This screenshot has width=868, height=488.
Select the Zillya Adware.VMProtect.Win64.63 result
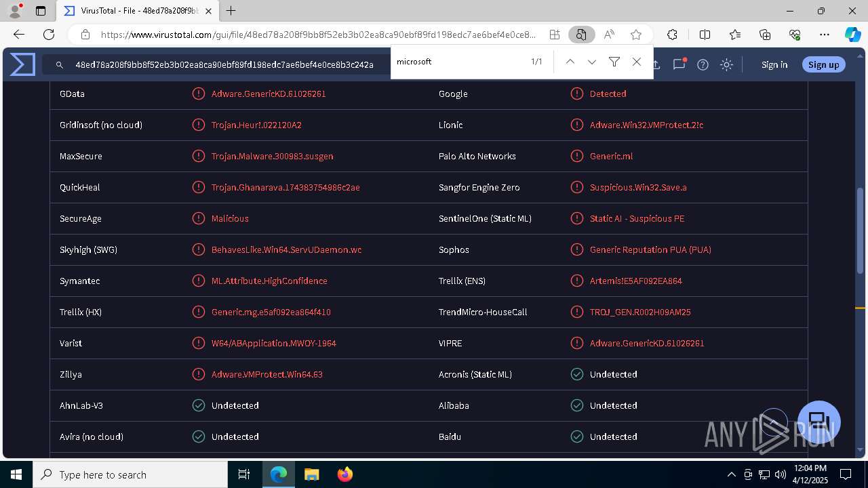point(267,374)
